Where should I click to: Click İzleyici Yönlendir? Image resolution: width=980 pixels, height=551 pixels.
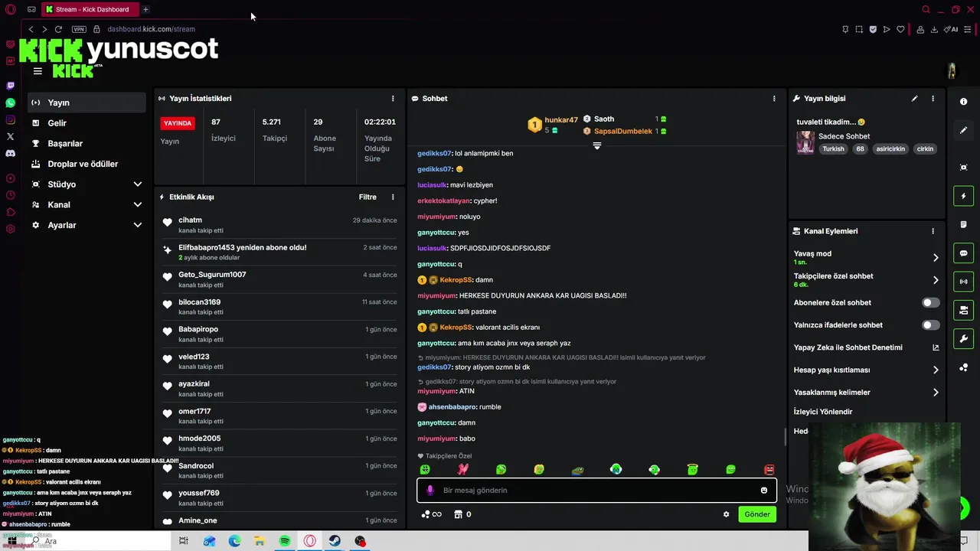point(823,412)
